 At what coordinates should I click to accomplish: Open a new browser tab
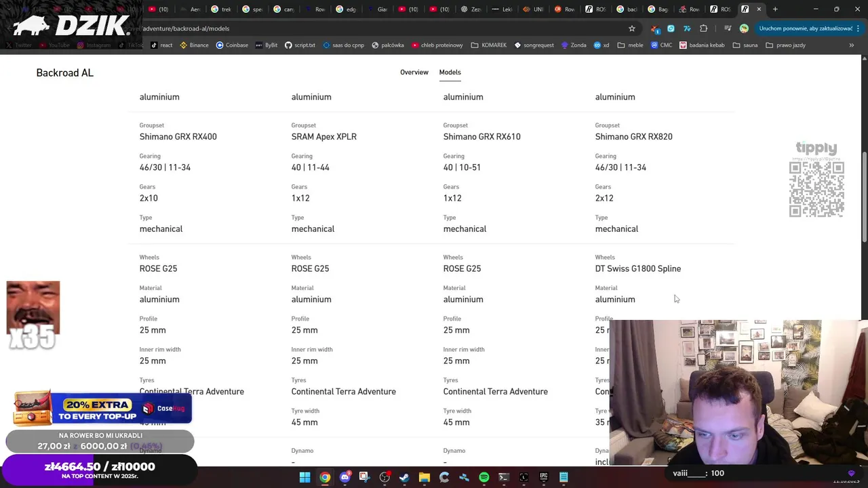point(775,9)
